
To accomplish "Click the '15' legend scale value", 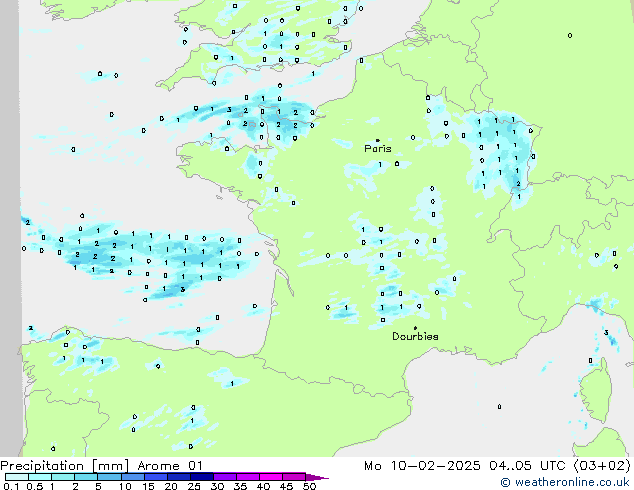I will (x=148, y=486).
